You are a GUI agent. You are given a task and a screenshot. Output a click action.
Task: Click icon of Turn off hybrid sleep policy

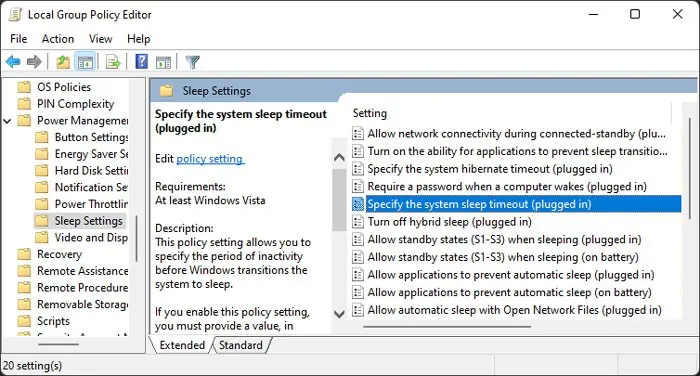358,221
